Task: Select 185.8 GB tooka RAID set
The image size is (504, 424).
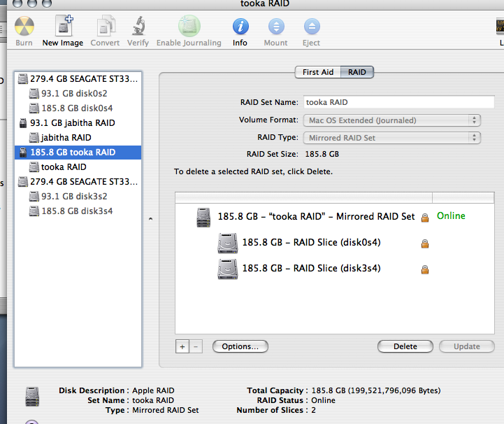Action: [x=78, y=152]
